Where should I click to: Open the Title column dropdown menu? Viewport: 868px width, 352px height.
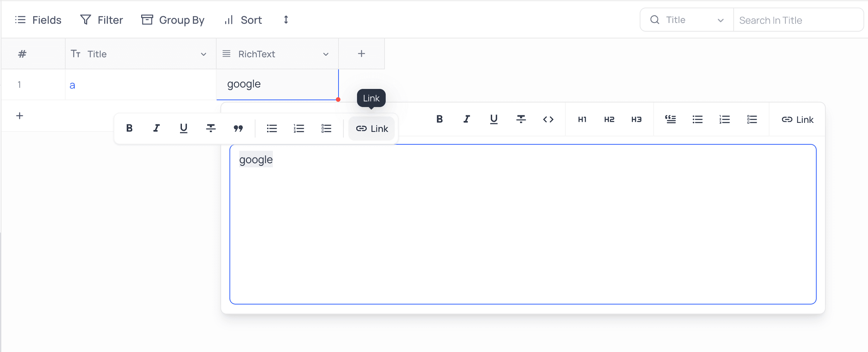[x=204, y=54]
